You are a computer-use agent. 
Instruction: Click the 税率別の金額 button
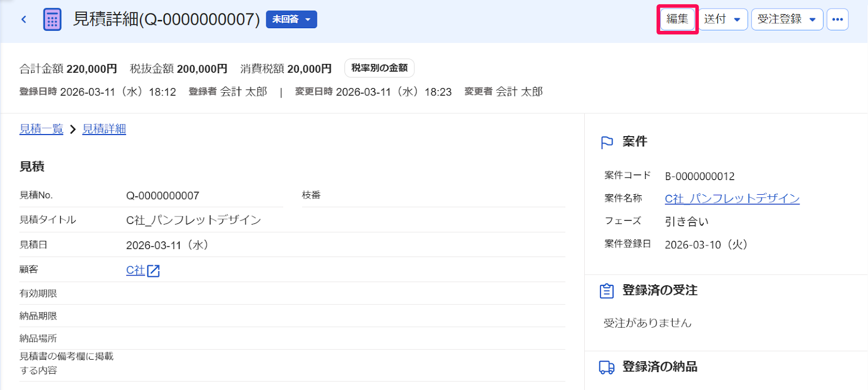click(379, 68)
